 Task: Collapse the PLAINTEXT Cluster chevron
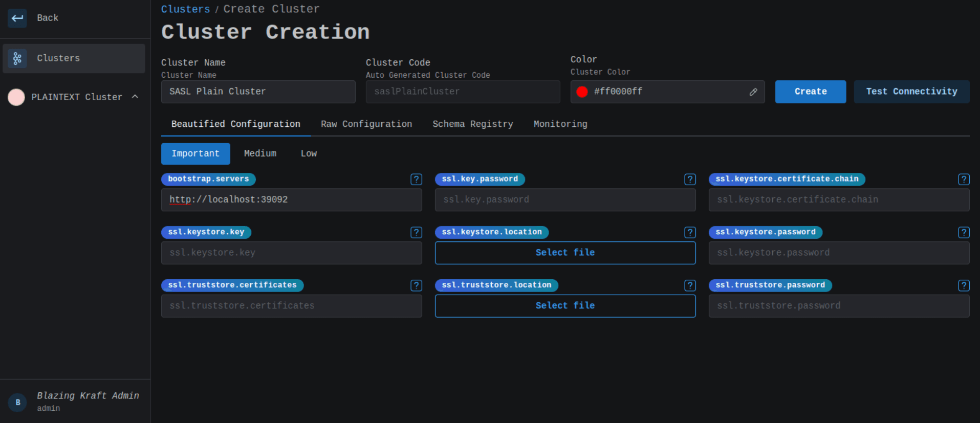pos(135,97)
